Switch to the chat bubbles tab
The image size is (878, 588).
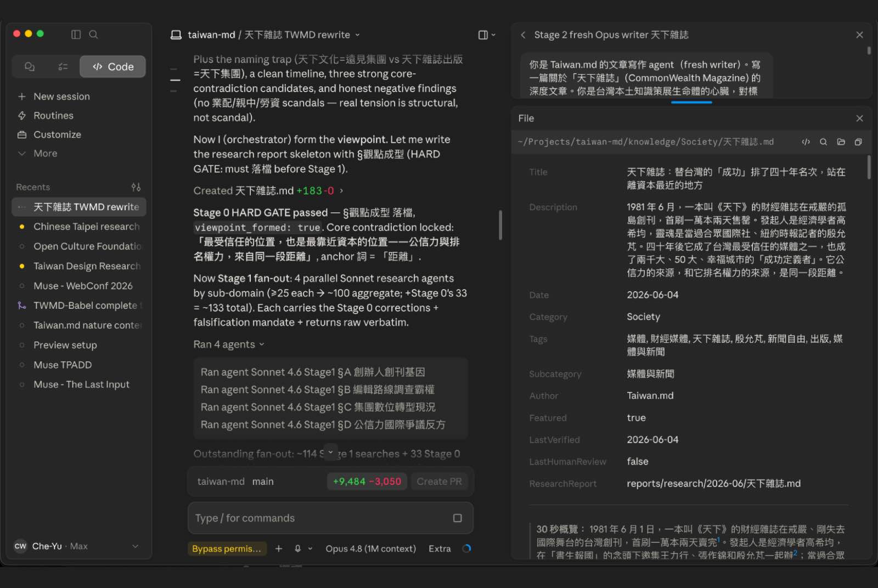coord(30,67)
